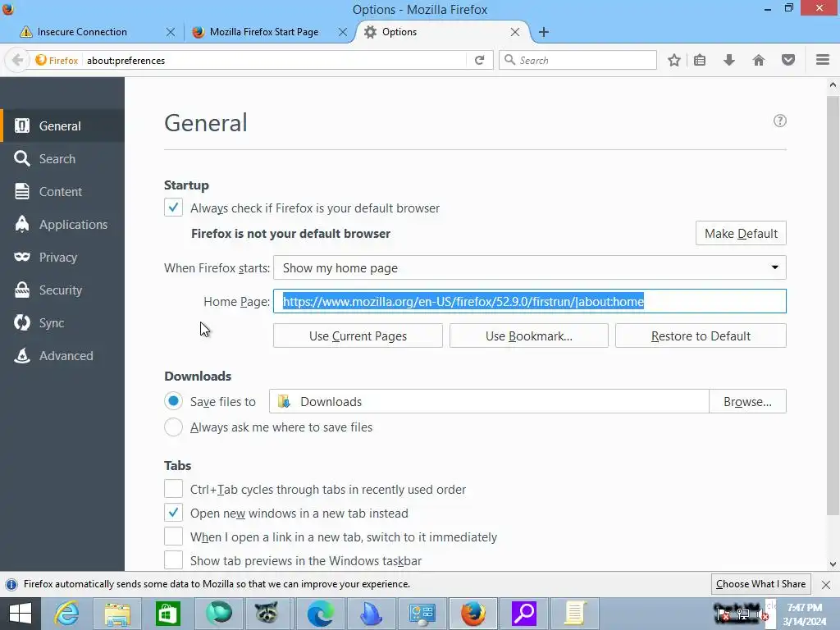Select the Save files to radio option
Viewport: 840px width, 630px height.
173,401
